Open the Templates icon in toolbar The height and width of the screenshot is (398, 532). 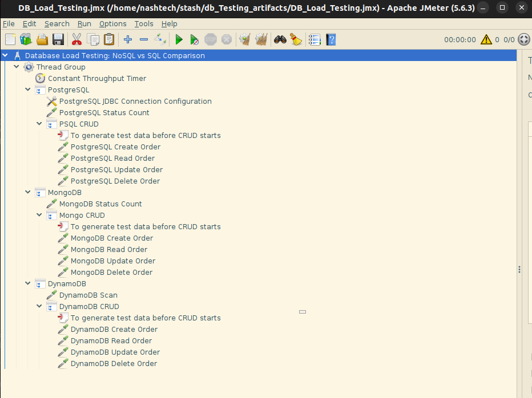click(x=26, y=39)
